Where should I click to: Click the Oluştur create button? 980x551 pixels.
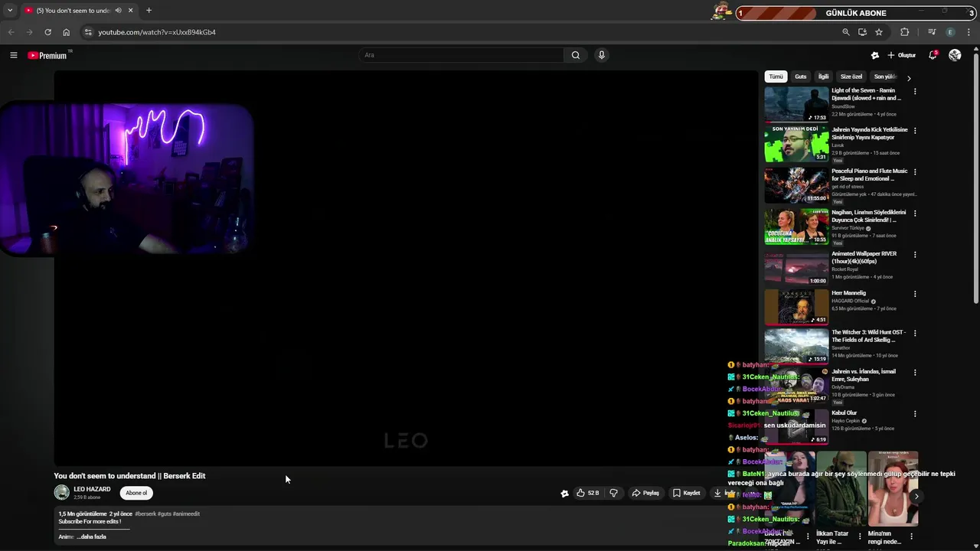[x=902, y=55]
